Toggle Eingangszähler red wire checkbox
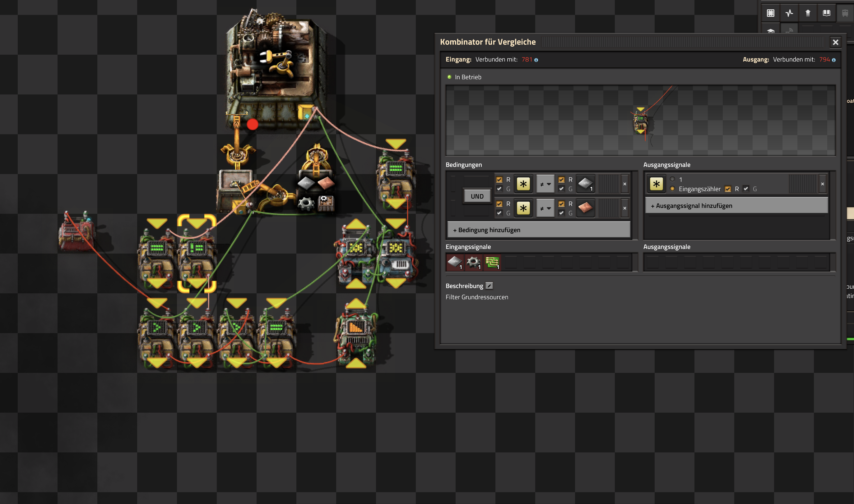This screenshot has width=854, height=504. pyautogui.click(x=728, y=189)
